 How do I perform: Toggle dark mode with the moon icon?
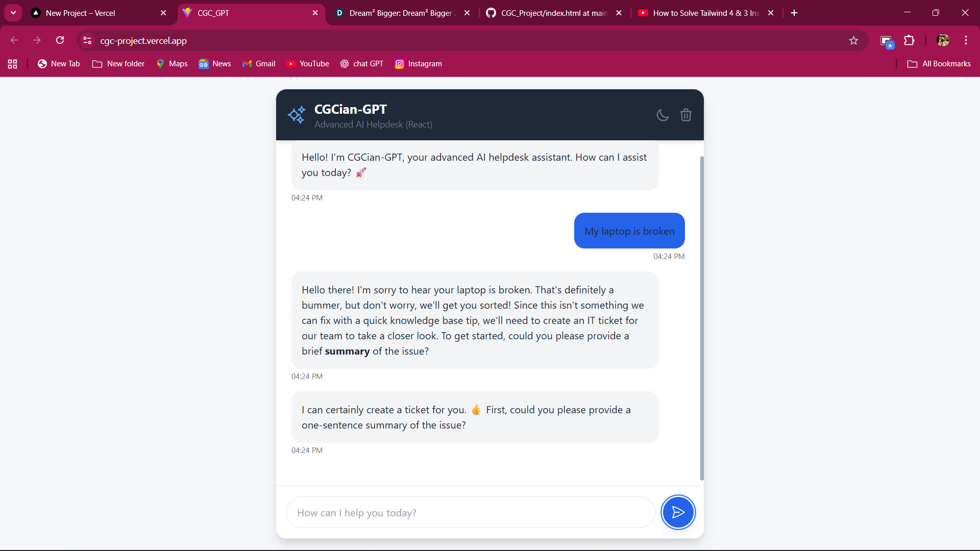(x=663, y=115)
